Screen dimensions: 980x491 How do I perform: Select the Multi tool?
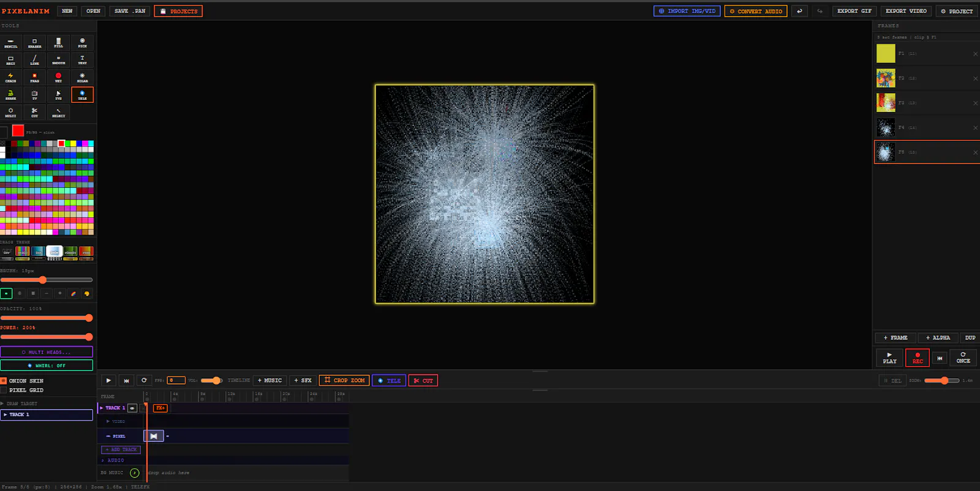pyautogui.click(x=11, y=113)
